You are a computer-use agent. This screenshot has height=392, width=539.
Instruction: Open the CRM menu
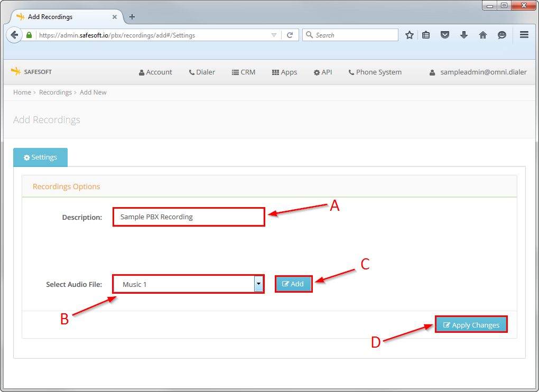(244, 72)
